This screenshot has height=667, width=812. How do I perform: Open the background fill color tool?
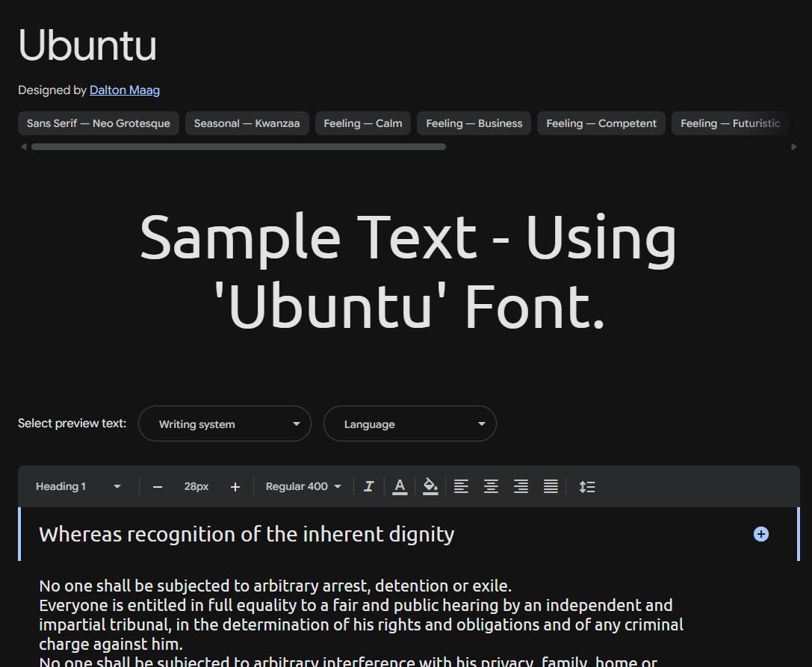click(x=430, y=486)
